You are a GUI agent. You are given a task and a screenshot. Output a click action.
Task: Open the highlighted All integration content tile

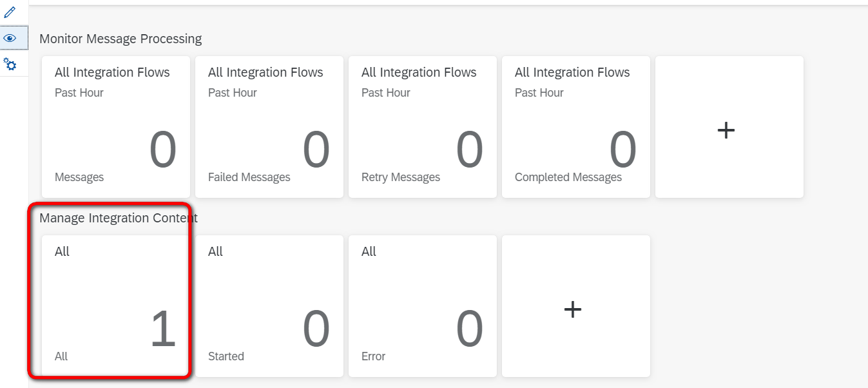115,306
